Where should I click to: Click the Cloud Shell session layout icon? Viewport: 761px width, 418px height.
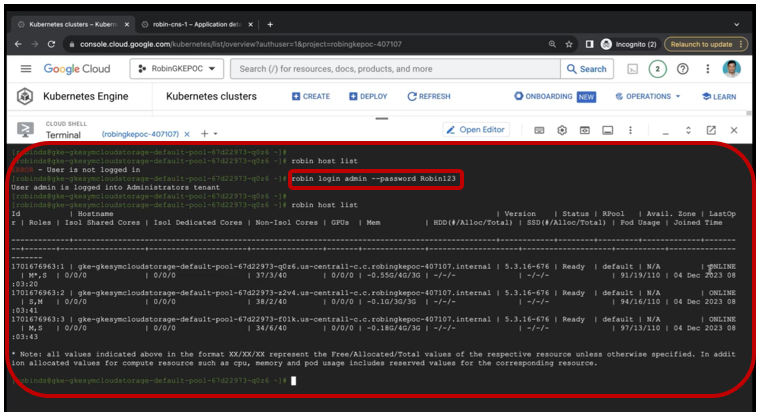click(608, 130)
